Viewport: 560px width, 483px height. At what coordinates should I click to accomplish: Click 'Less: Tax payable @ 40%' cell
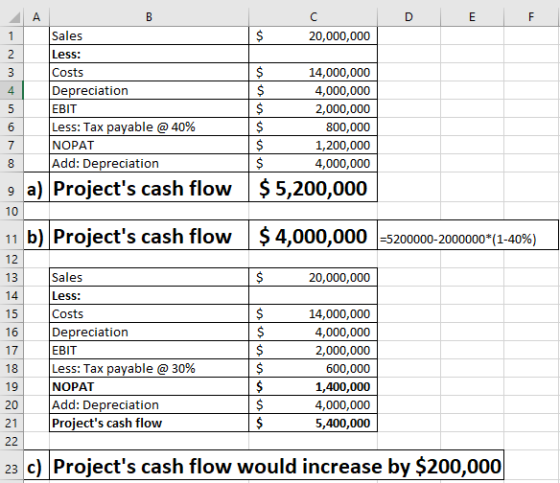(149, 127)
